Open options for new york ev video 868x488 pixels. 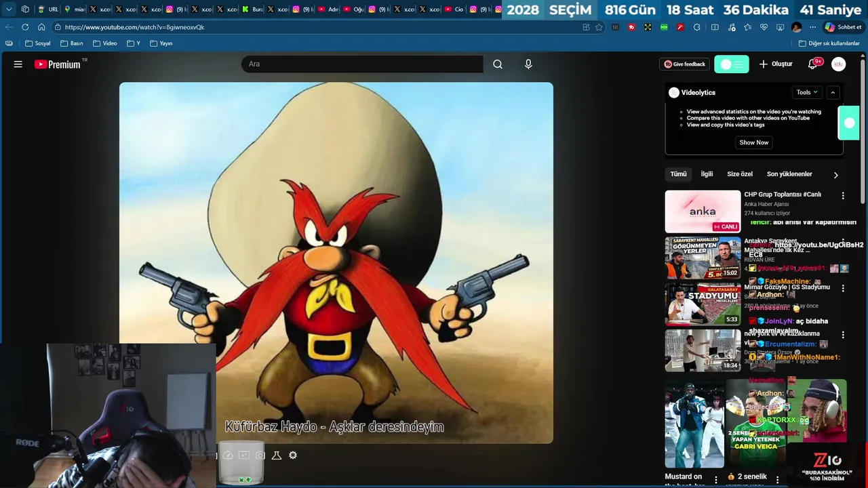[843, 335]
